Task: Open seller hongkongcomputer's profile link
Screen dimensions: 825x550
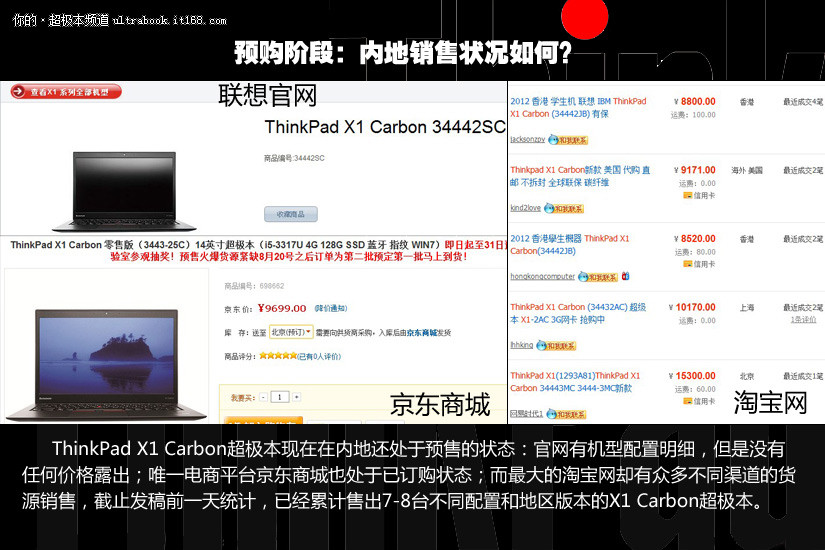Action: (542, 276)
